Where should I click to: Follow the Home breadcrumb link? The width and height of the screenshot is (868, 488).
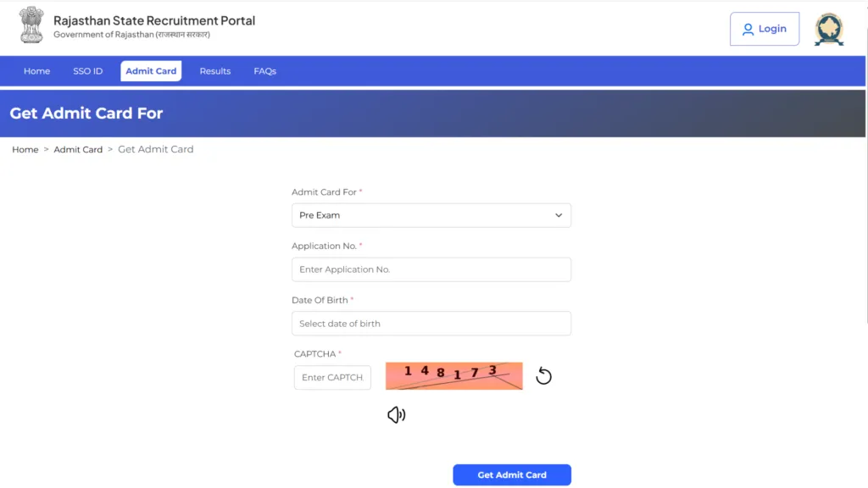(x=25, y=149)
